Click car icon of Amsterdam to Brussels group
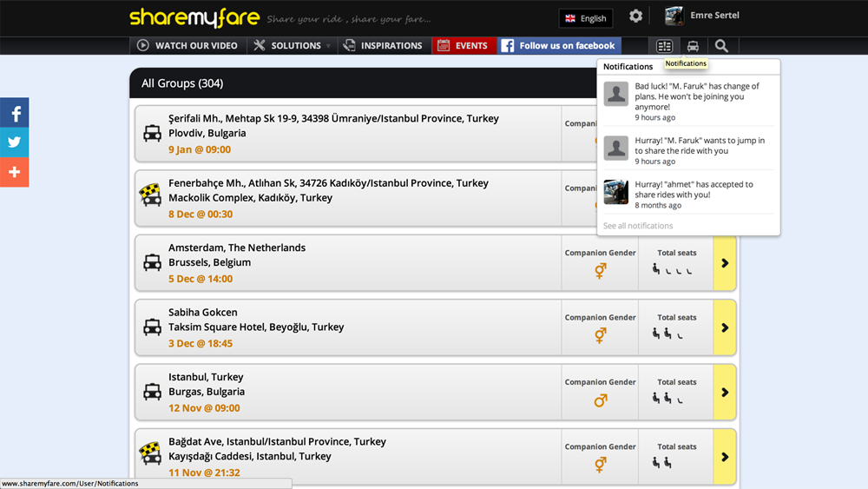This screenshot has width=868, height=489. coord(152,262)
